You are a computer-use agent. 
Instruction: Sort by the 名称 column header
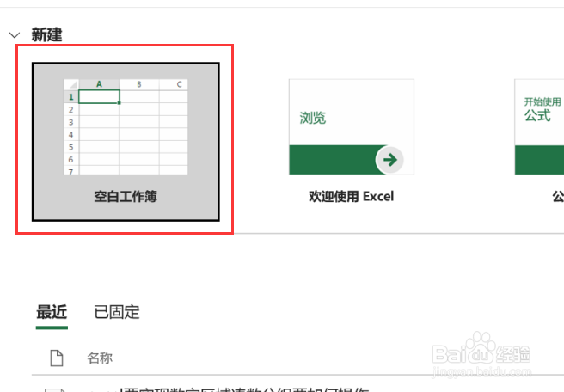(100, 358)
